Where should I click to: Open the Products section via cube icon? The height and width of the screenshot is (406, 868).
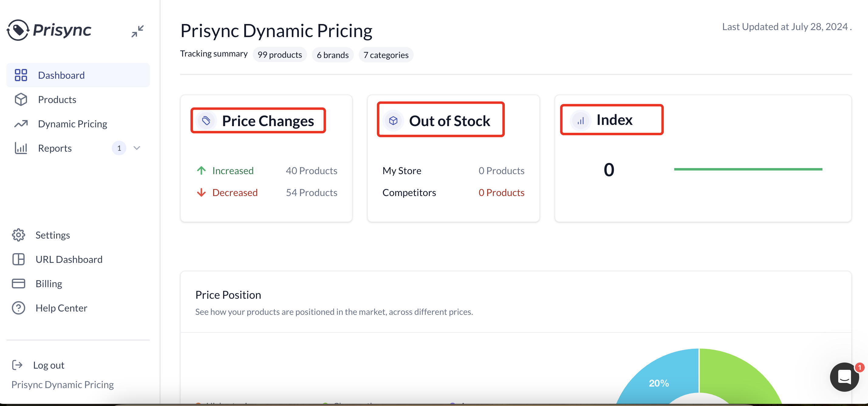pos(21,99)
